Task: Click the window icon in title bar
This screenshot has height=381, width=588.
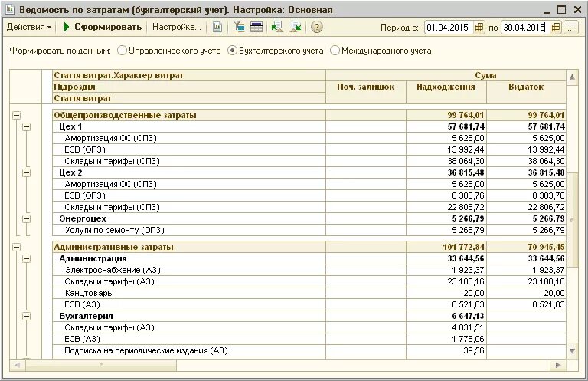Action: (x=10, y=10)
